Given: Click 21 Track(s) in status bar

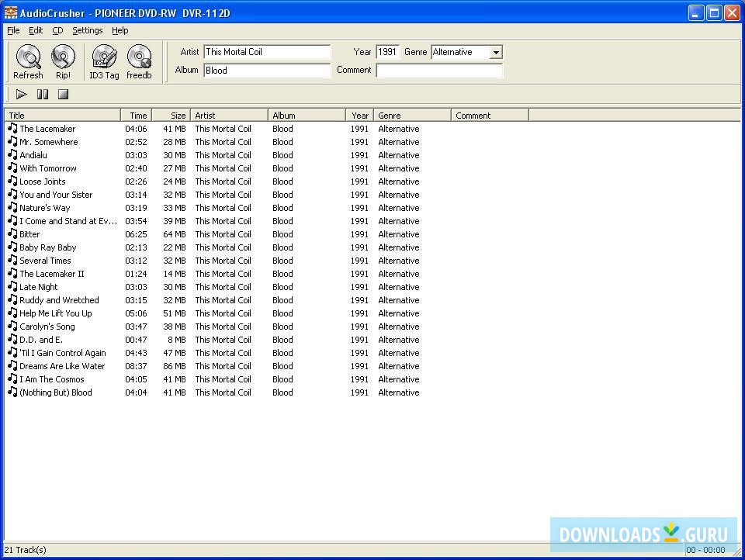Looking at the screenshot, I should pyautogui.click(x=25, y=550).
